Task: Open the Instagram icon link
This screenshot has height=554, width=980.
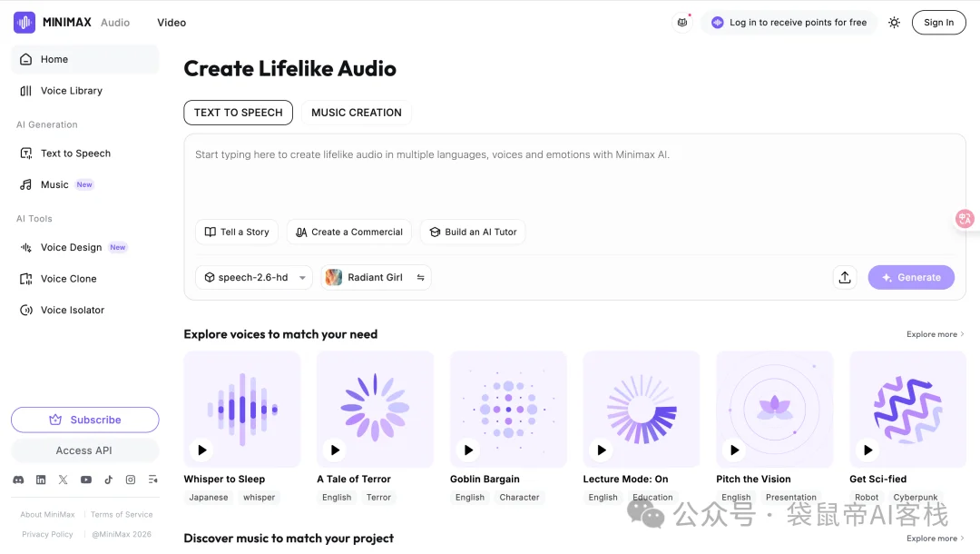Action: [x=131, y=480]
